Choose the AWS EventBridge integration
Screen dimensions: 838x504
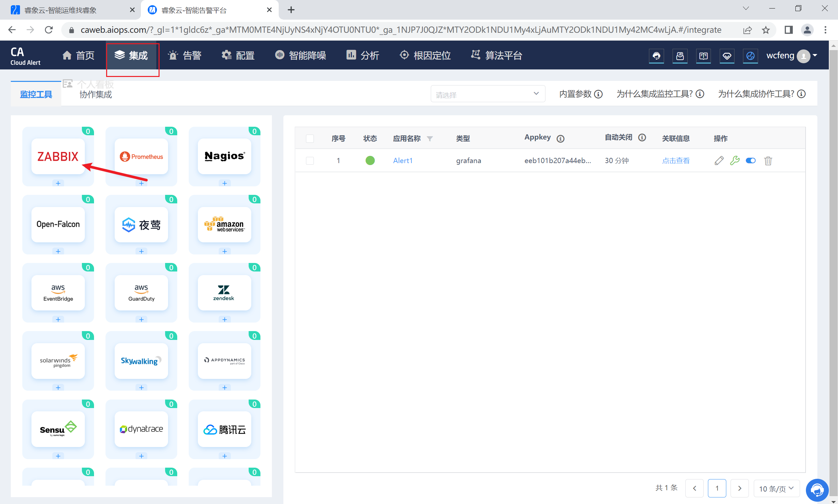click(x=58, y=293)
